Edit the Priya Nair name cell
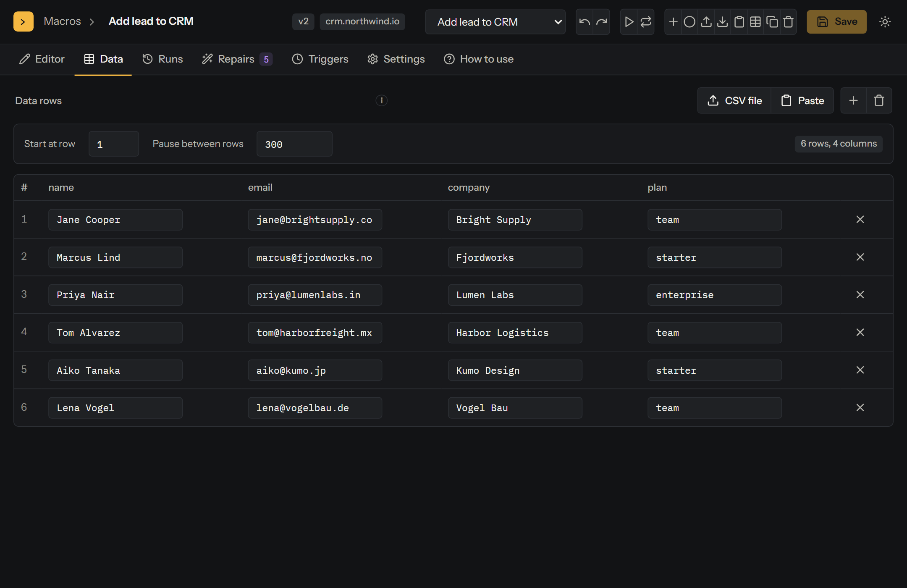 point(115,295)
